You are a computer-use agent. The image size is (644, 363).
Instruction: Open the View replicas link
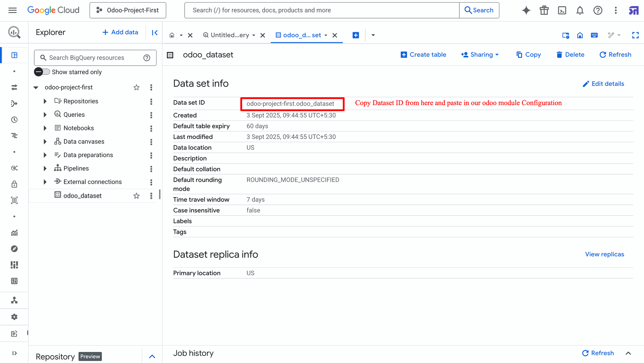(x=604, y=254)
